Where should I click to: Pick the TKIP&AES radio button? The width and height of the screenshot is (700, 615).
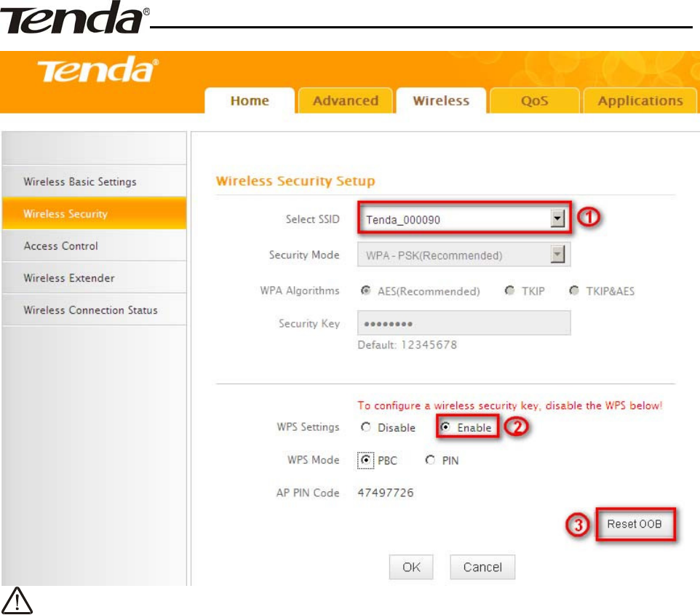point(574,290)
